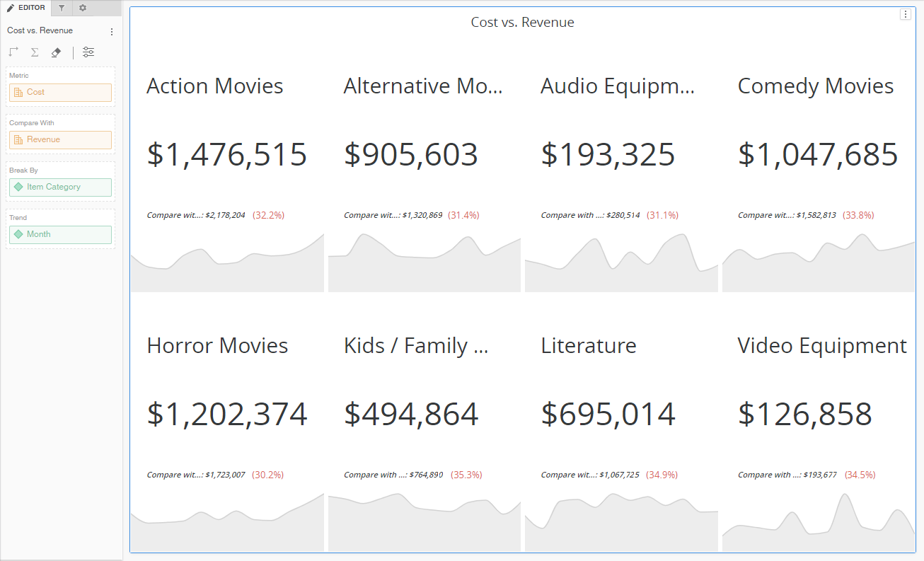Click the Comedy Movies 33.8% comparison value
Screen dimensions: 924x561
858,215
